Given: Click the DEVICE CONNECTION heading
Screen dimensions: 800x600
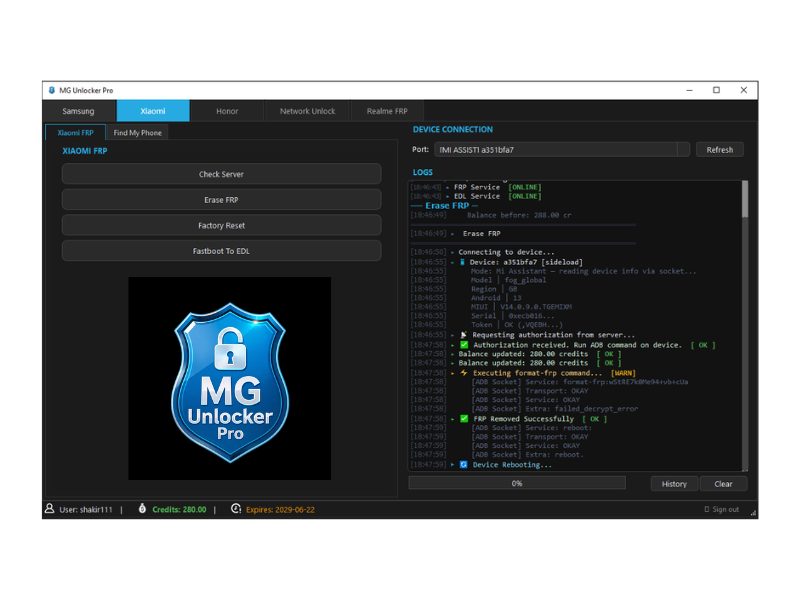Looking at the screenshot, I should (x=453, y=130).
